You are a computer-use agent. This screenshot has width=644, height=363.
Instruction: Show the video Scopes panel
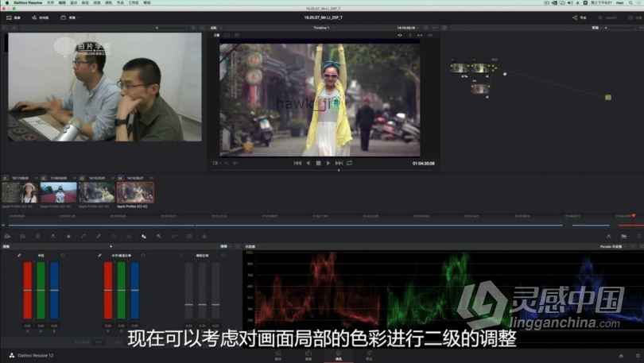(624, 236)
